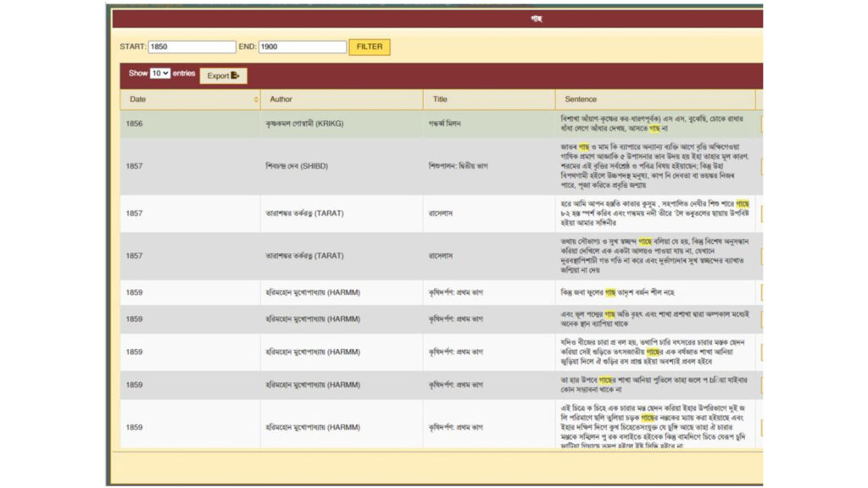
Task: Click the sentence beginning 'কিন্তু জবা ফুলের গাছ'
Action: tap(617, 292)
